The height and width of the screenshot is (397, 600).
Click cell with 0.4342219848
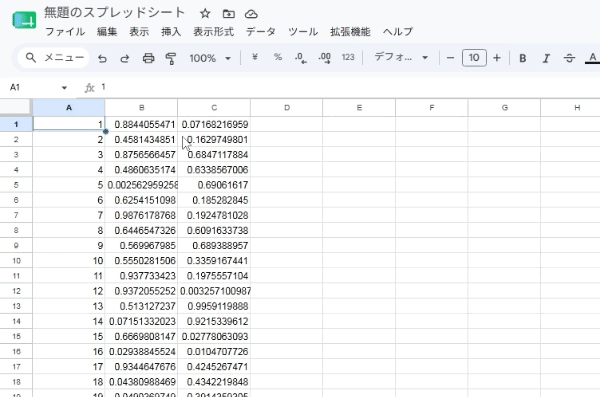click(214, 382)
